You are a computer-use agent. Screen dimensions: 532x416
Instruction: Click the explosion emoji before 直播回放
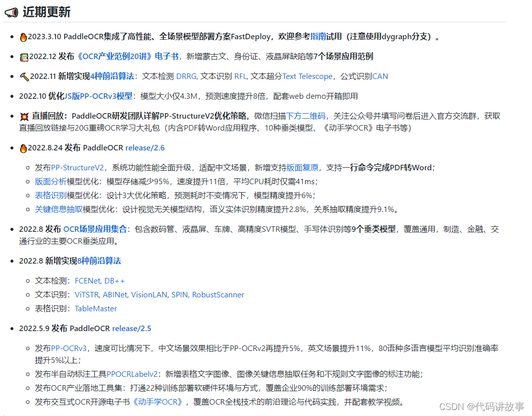point(24,117)
